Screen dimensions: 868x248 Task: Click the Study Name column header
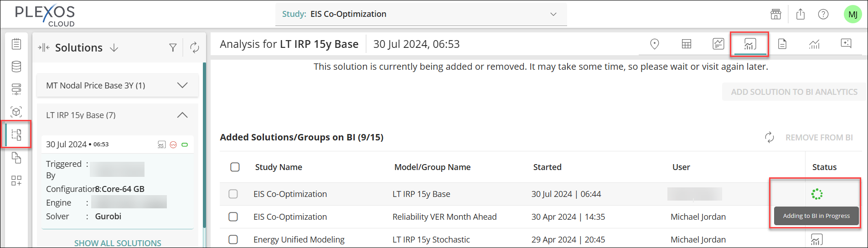[279, 167]
